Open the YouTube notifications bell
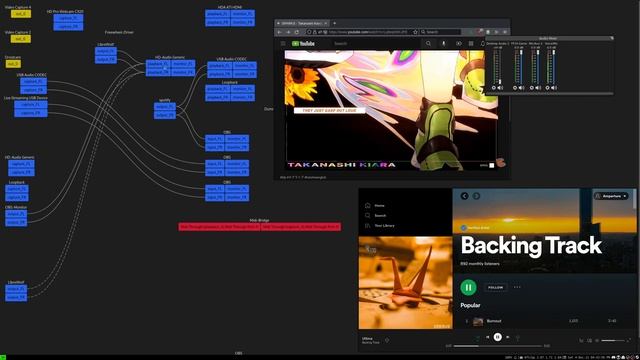640x360 pixels. (482, 43)
